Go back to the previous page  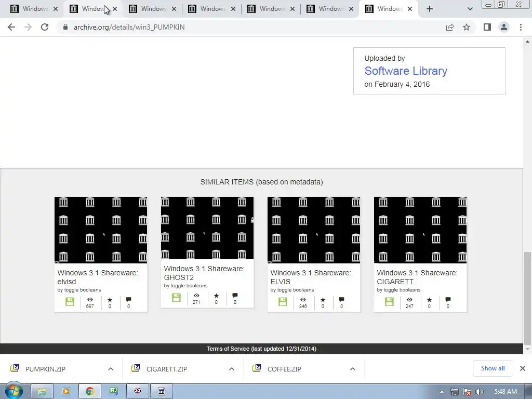[x=11, y=27]
